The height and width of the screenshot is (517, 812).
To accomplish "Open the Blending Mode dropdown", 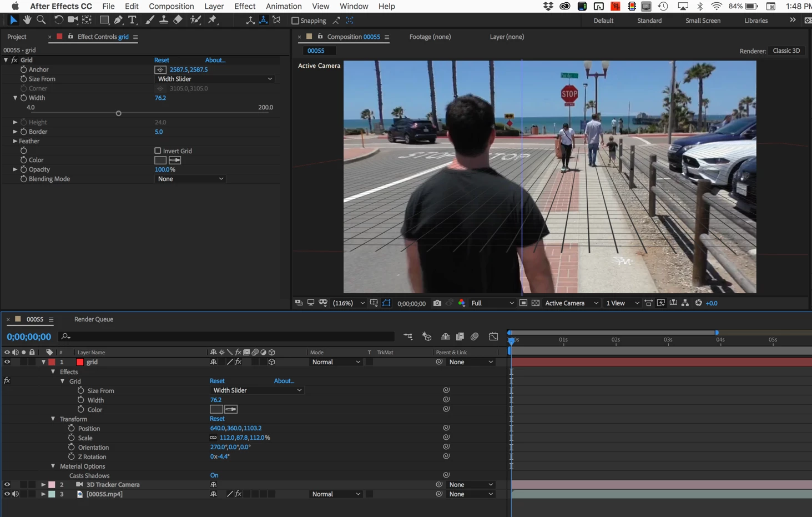I will click(x=190, y=179).
